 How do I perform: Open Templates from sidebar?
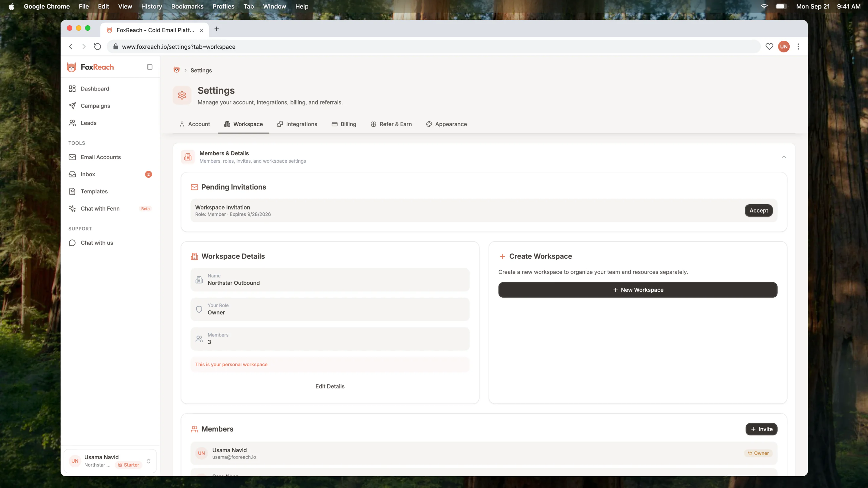[110, 191]
